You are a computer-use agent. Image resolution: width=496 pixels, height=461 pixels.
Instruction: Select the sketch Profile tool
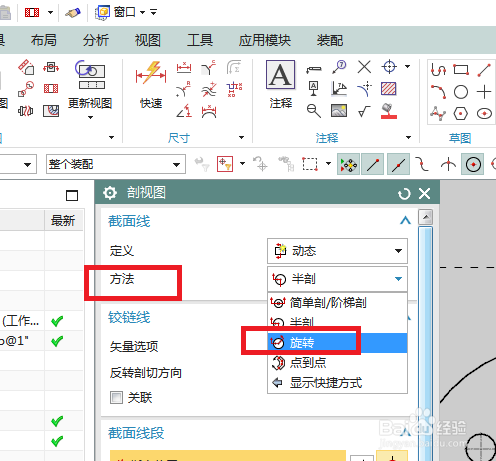click(x=438, y=69)
